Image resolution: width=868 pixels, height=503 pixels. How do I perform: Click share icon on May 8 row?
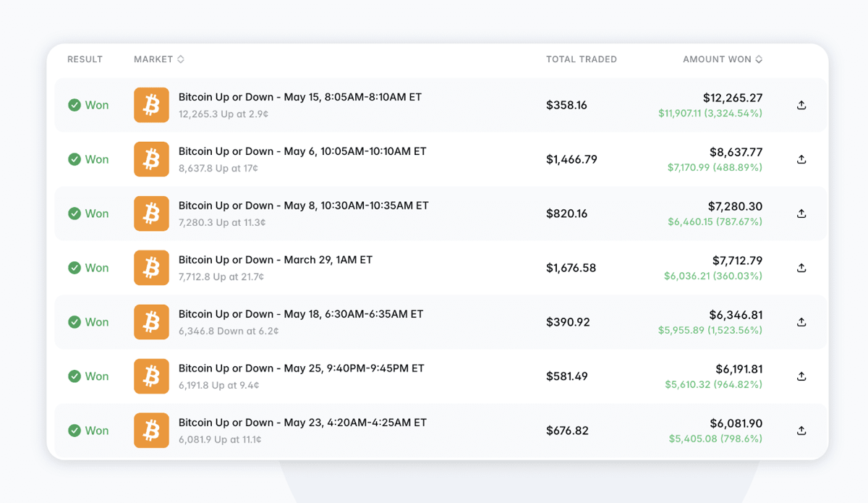pos(801,214)
